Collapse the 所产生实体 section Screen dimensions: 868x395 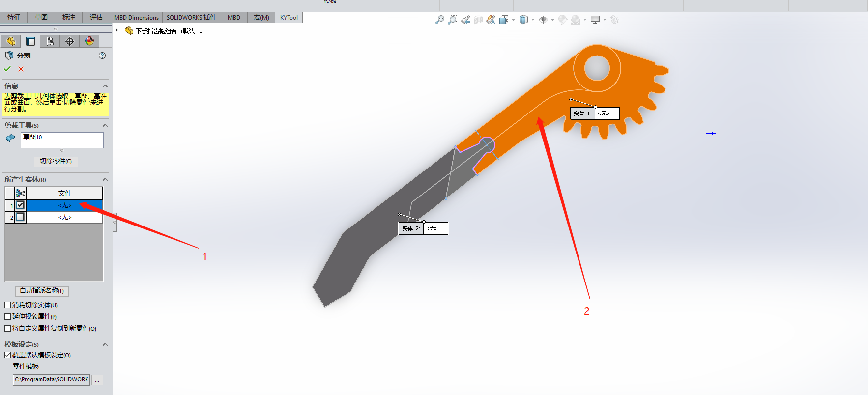(105, 179)
